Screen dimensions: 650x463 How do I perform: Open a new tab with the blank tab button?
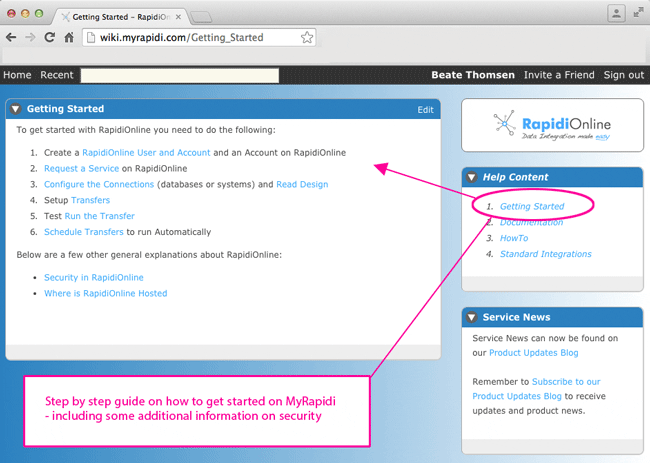[x=201, y=17]
